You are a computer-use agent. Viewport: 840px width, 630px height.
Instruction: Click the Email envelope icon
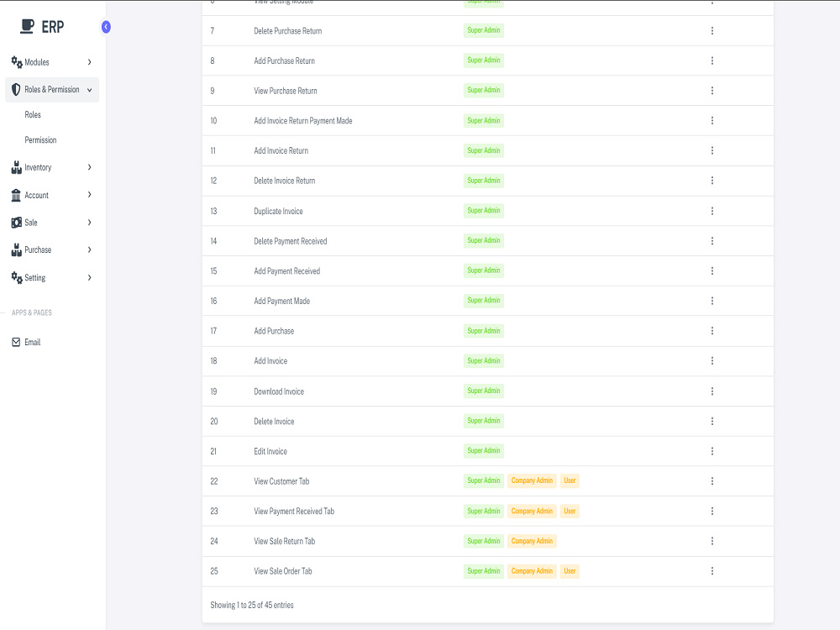coord(16,343)
